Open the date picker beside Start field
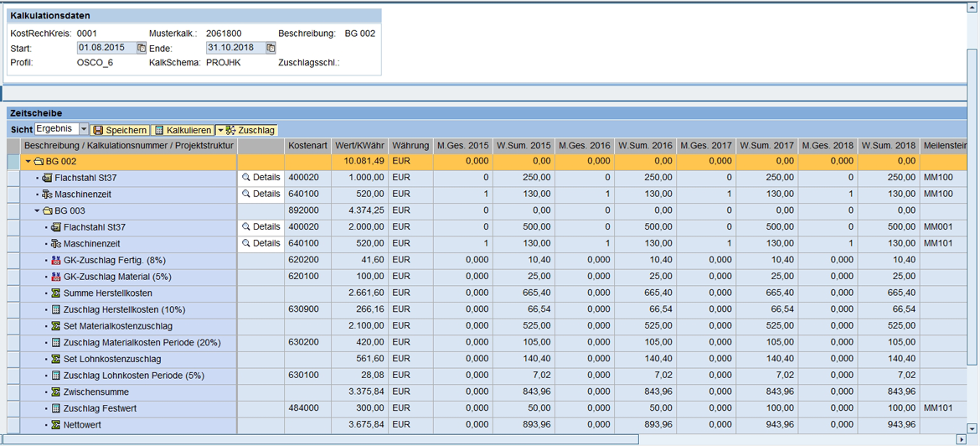The width and height of the screenshot is (980, 446). pyautogui.click(x=142, y=48)
